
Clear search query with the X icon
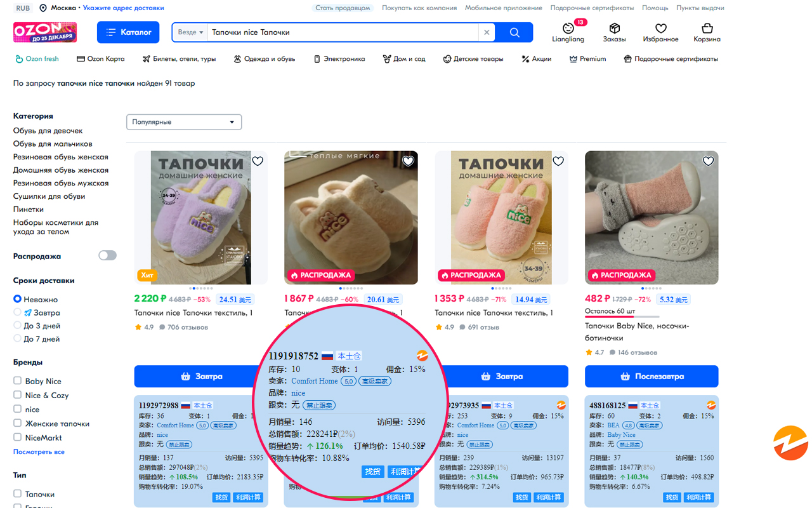(x=487, y=32)
